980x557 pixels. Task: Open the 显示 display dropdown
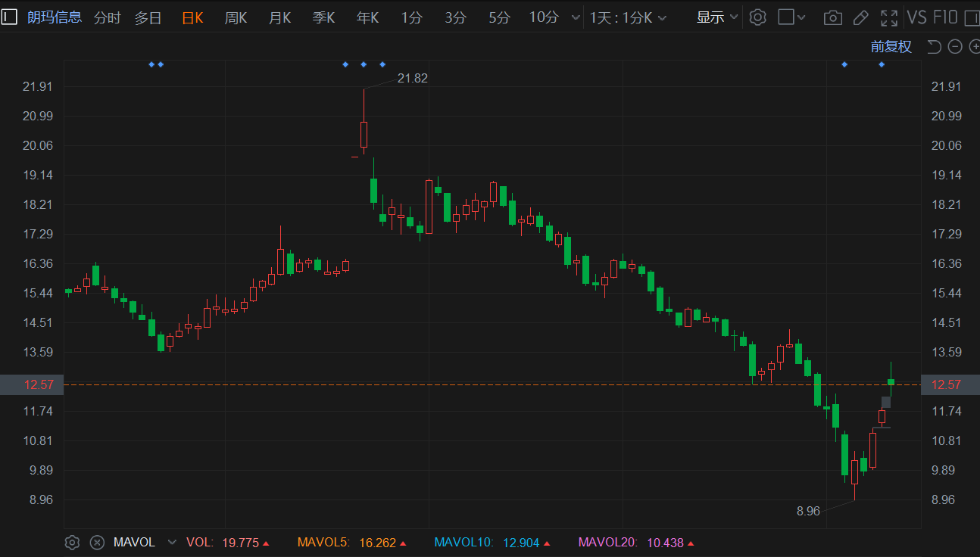(x=716, y=17)
